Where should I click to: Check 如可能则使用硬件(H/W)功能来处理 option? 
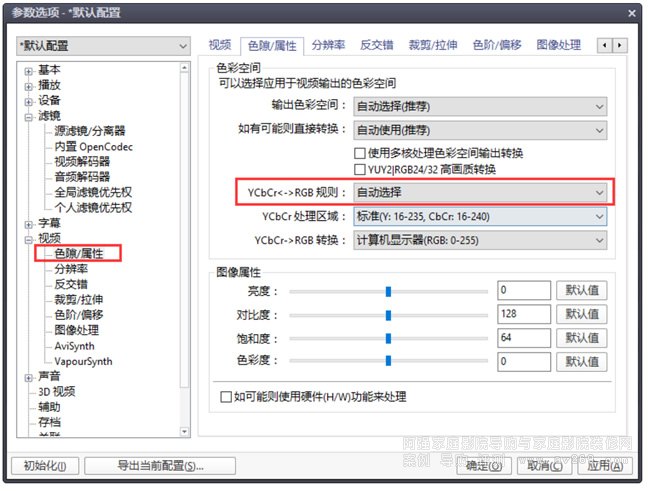tap(226, 397)
